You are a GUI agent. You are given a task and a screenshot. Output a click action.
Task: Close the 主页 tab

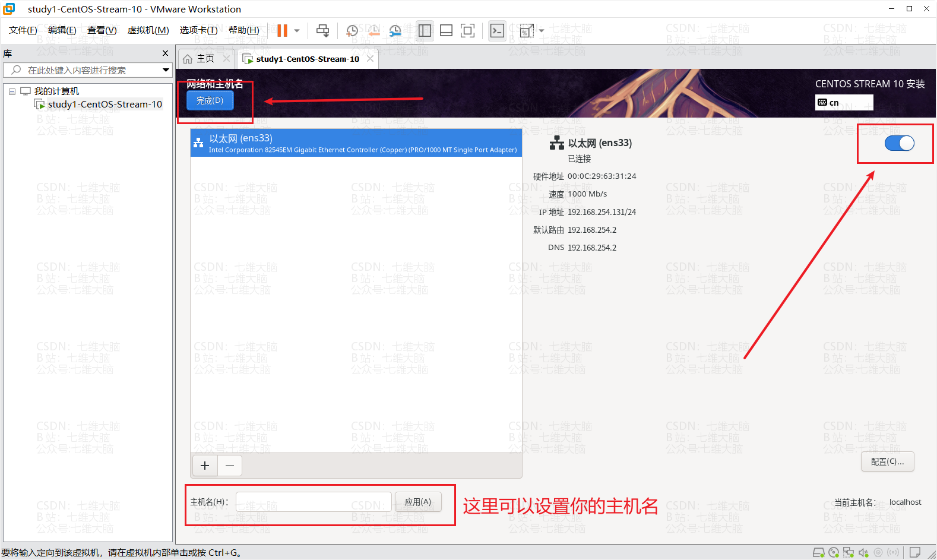(x=226, y=59)
